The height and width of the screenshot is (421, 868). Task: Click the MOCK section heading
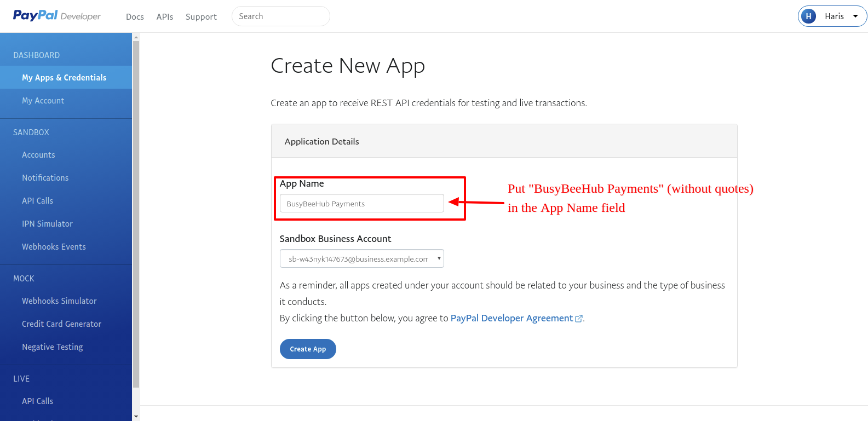24,279
